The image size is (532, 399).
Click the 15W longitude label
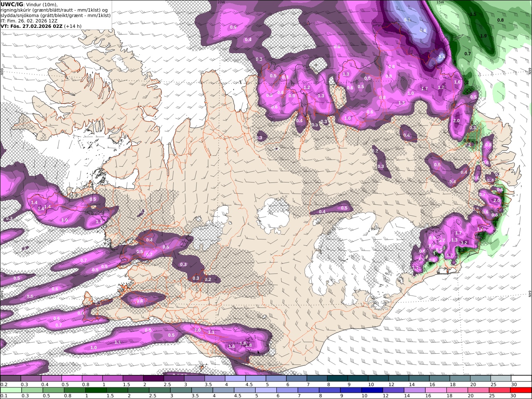coord(440,2)
